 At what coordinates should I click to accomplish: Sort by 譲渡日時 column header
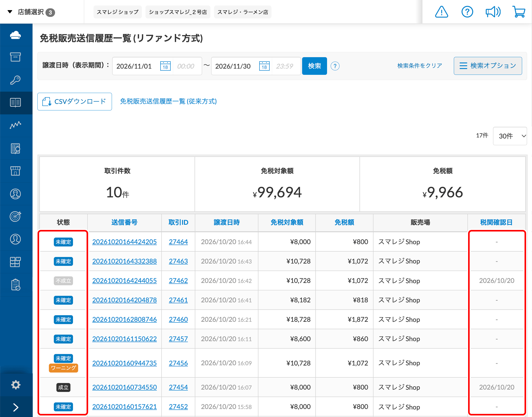[x=227, y=222]
